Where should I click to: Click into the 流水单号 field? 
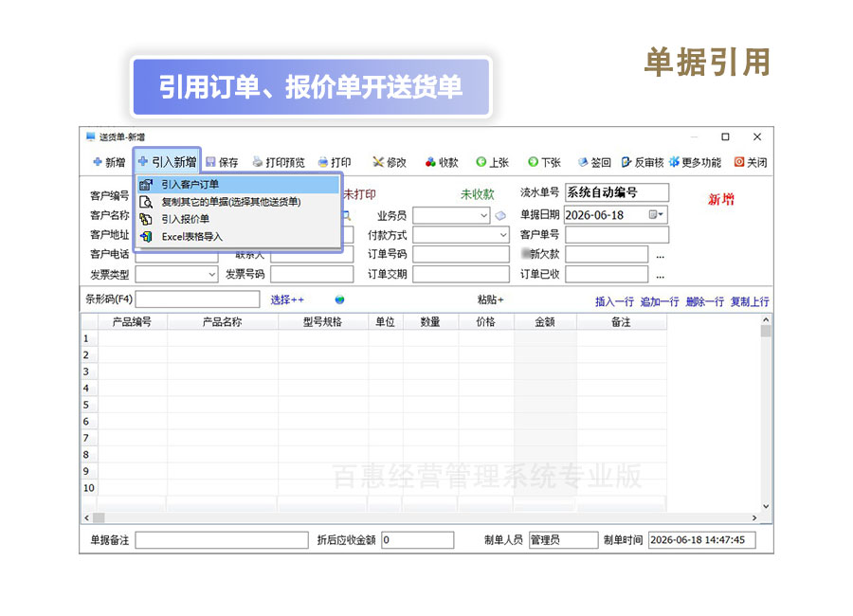point(617,192)
